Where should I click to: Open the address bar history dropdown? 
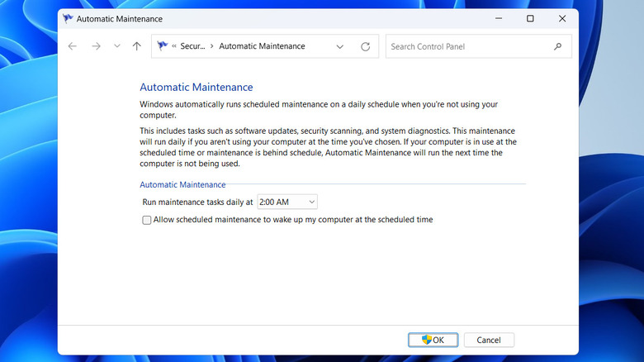[340, 47]
